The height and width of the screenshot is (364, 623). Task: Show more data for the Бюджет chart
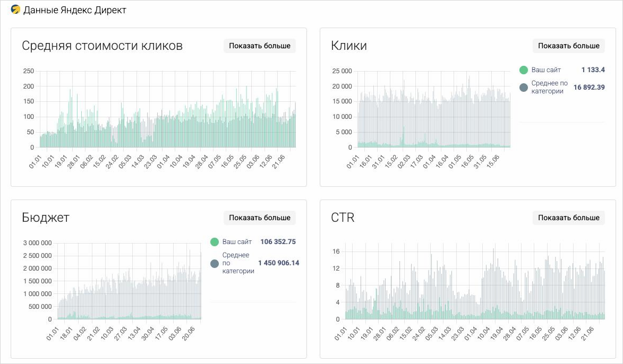pos(260,218)
